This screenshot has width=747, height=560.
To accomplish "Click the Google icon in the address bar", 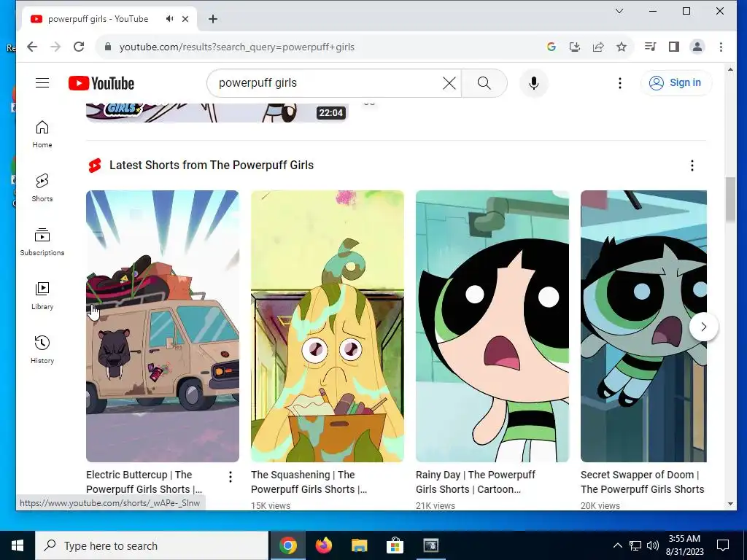I will (x=551, y=47).
